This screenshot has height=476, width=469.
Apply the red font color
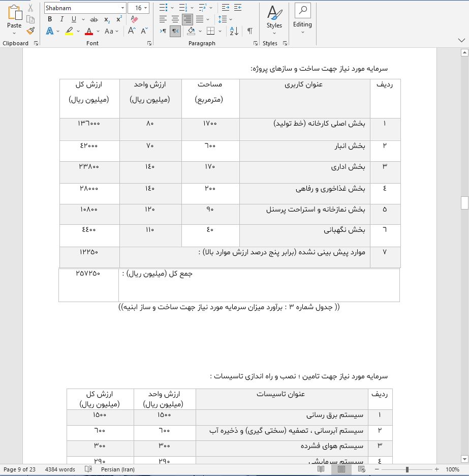89,31
